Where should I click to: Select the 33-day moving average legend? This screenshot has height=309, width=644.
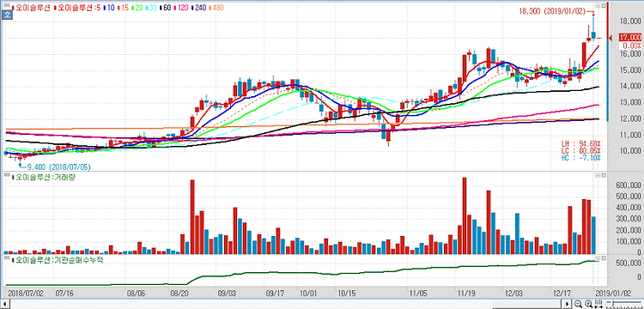pos(151,8)
